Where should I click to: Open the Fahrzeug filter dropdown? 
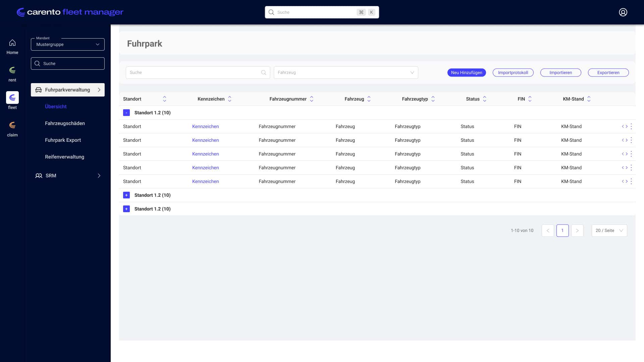(345, 72)
